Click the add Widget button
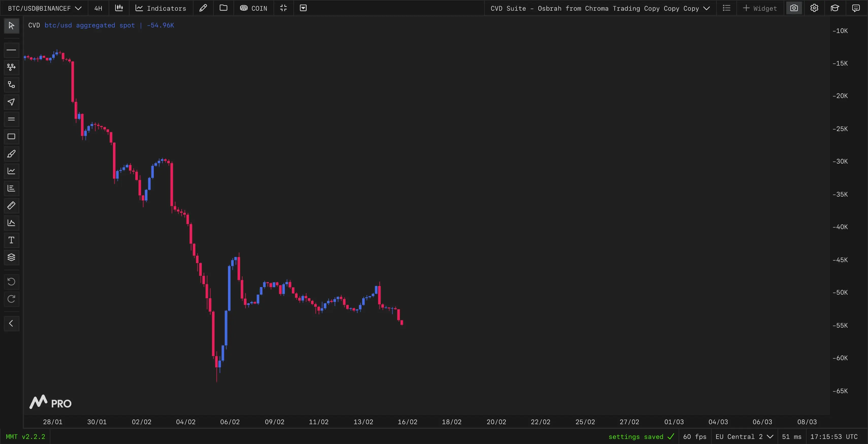This screenshot has height=444, width=868. [760, 8]
